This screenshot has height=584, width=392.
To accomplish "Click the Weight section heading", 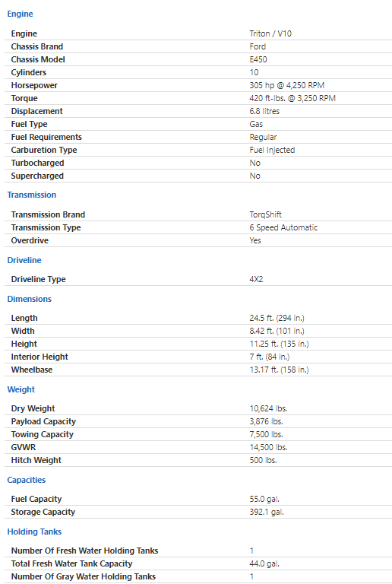I will click(21, 389).
